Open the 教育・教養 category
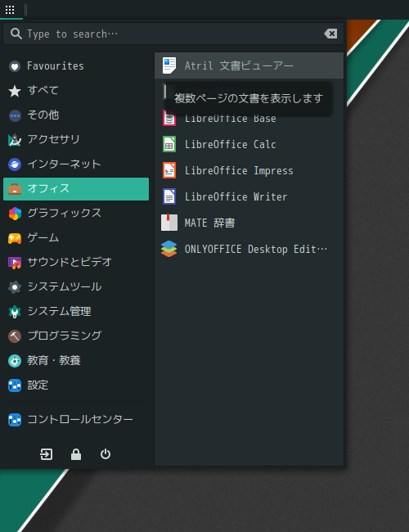The width and height of the screenshot is (409, 532). pos(76,360)
